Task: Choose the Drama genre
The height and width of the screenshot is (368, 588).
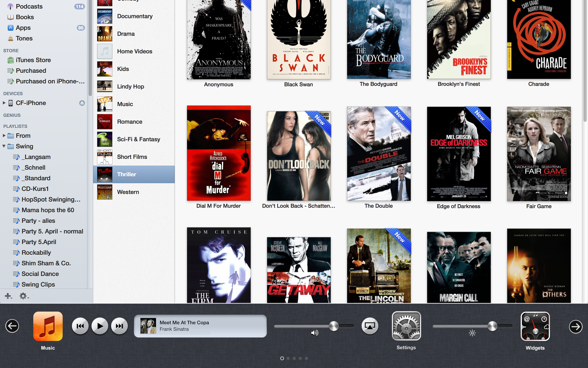Action: click(x=134, y=34)
